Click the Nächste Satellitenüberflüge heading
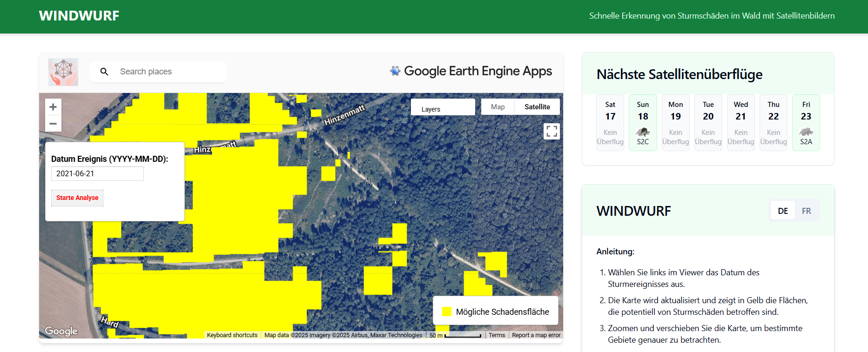This screenshot has height=352, width=868. pyautogui.click(x=680, y=74)
